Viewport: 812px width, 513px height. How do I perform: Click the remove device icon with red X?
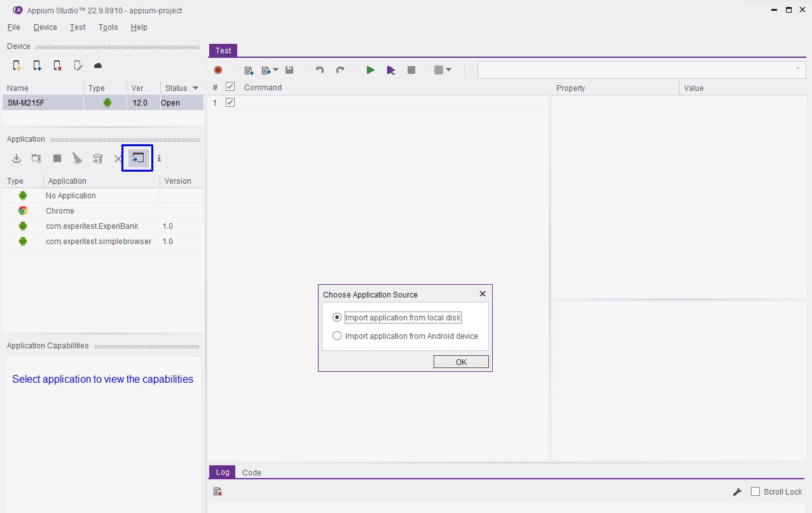[x=58, y=65]
